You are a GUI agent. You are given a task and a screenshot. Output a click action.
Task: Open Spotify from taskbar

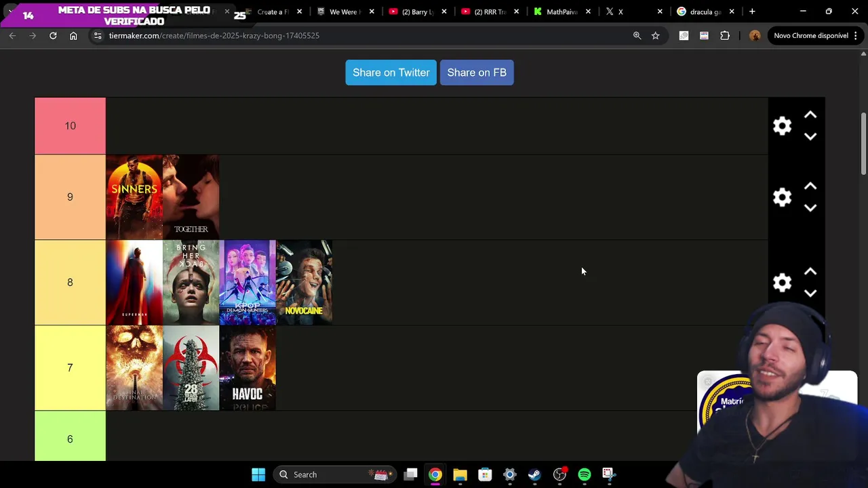coord(585,474)
